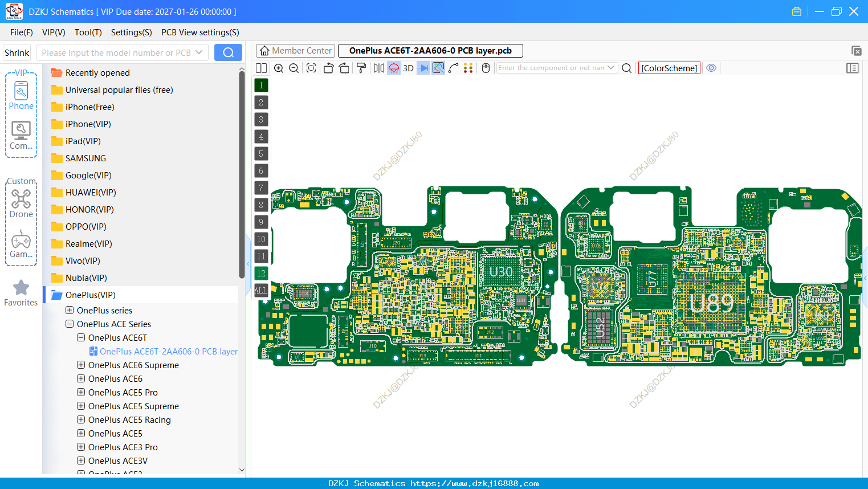
Task: Select PCB layer 12
Action: (261, 273)
